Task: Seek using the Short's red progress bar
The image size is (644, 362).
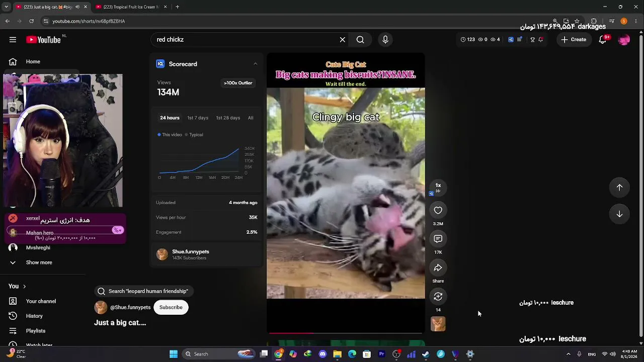Action: point(346,333)
